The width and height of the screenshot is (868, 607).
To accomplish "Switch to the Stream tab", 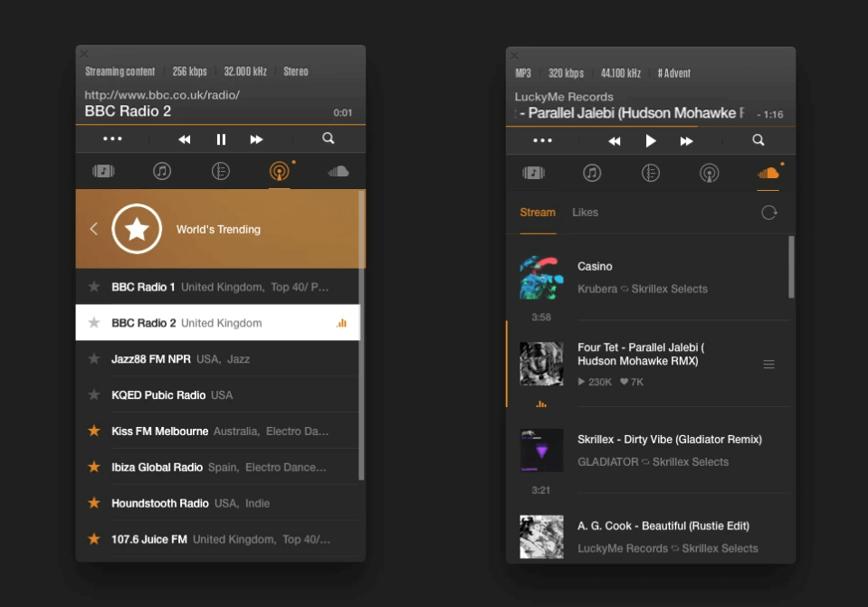I will coord(538,213).
